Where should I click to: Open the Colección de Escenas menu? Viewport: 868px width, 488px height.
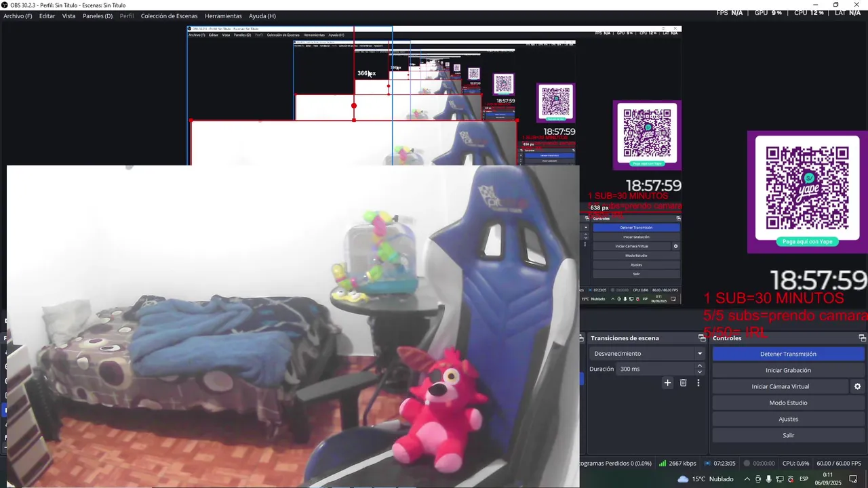tap(169, 16)
